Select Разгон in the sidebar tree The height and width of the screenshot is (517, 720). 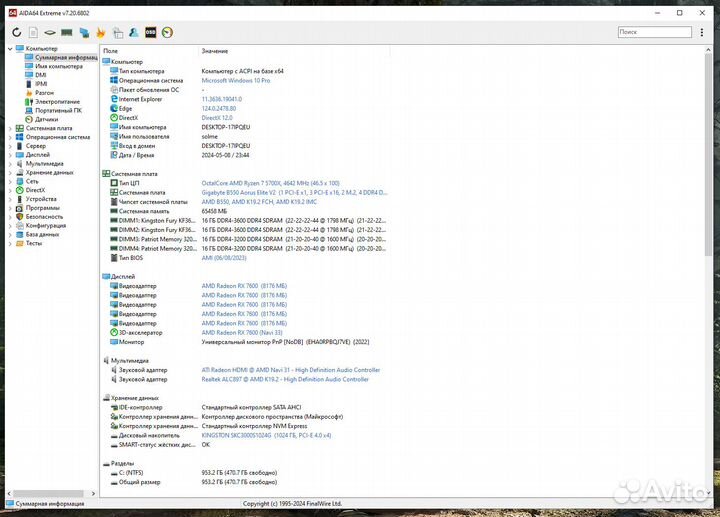(44, 92)
